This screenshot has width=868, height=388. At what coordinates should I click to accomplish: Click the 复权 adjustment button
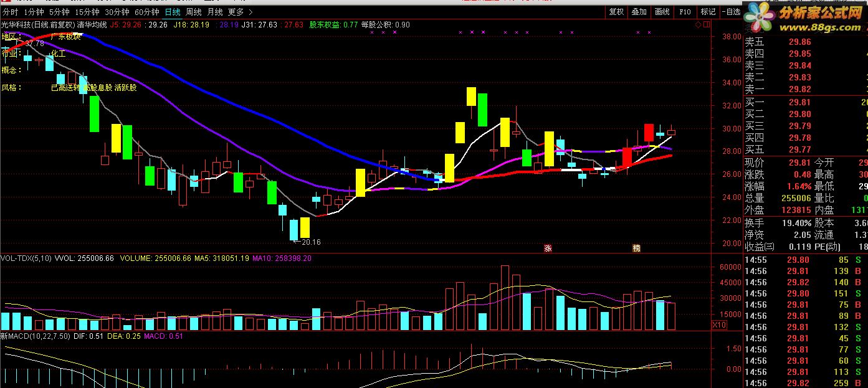point(616,12)
